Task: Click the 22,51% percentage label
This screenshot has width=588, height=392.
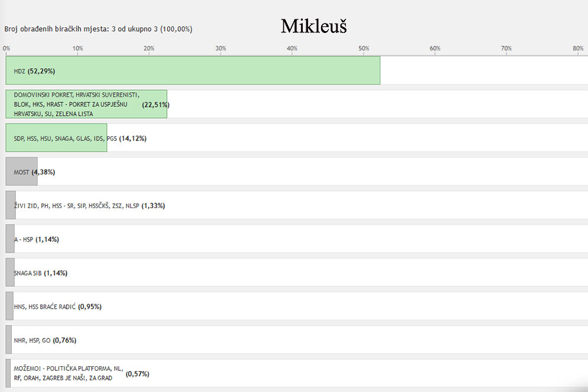Action: pos(156,105)
